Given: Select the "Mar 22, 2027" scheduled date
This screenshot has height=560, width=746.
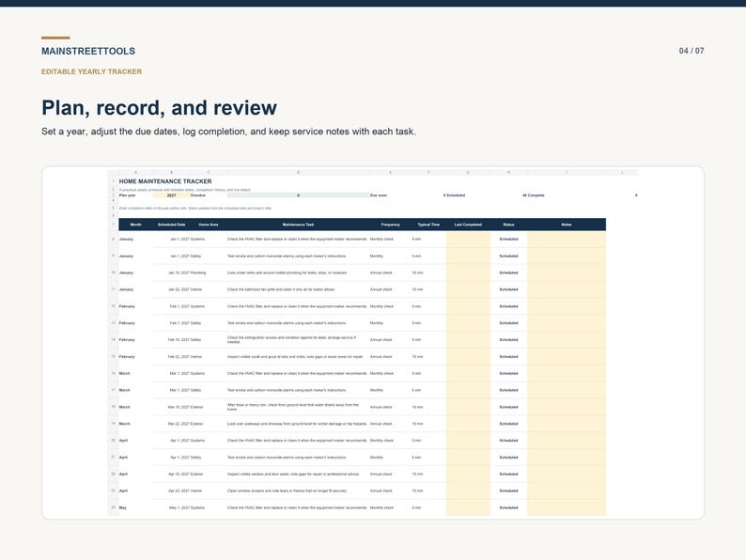Looking at the screenshot, I should coord(179,424).
